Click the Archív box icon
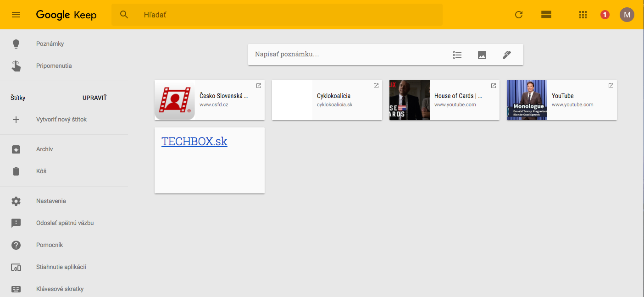The height and width of the screenshot is (297, 644). click(x=16, y=149)
